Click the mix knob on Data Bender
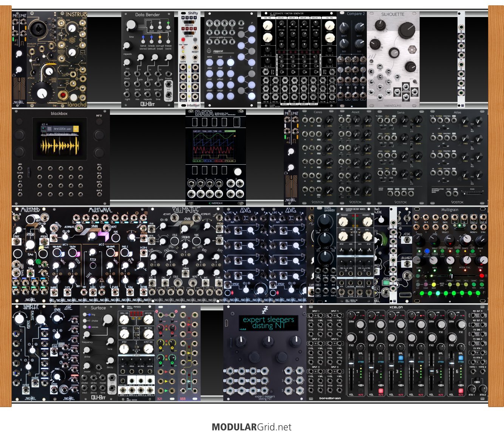The image size is (504, 435). coord(127,62)
